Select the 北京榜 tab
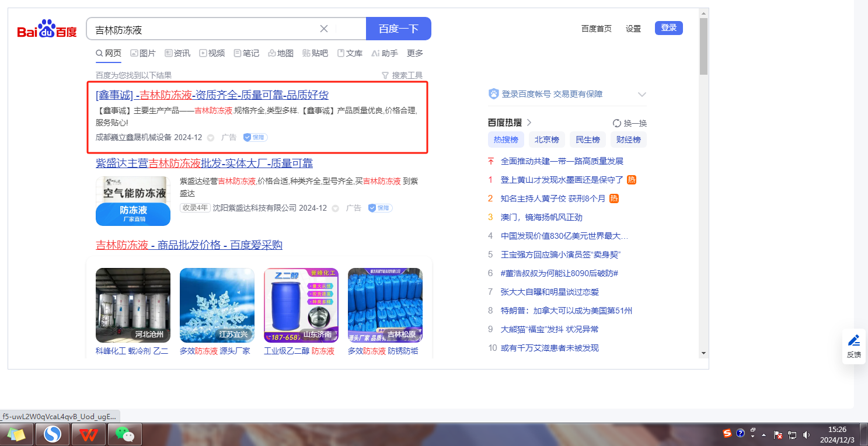The image size is (868, 446). tap(547, 140)
